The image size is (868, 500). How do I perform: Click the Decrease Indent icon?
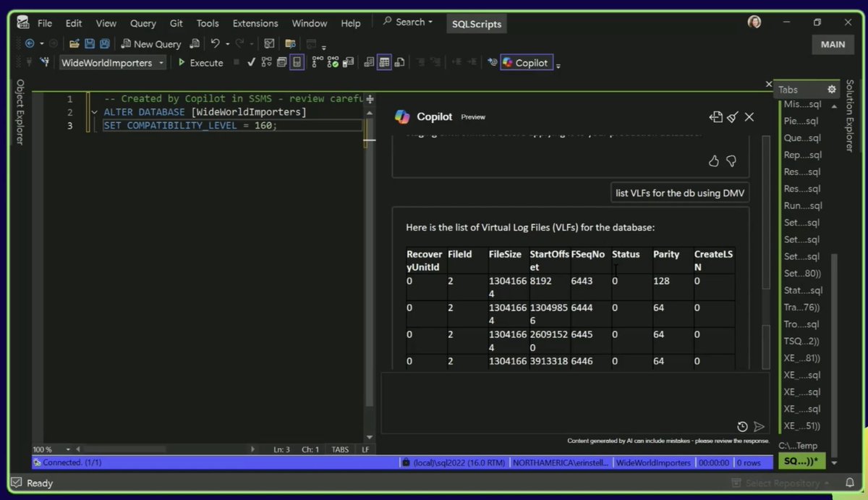[456, 62]
